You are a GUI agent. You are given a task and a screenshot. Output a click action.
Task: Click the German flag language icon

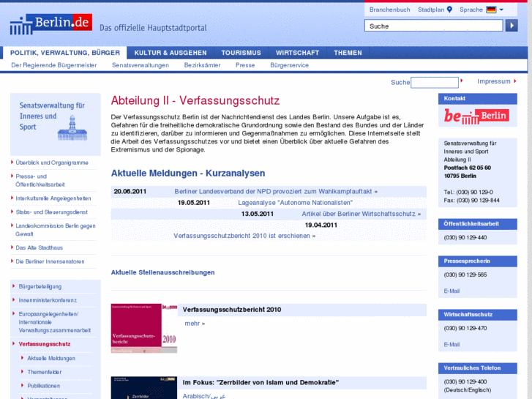tap(491, 10)
